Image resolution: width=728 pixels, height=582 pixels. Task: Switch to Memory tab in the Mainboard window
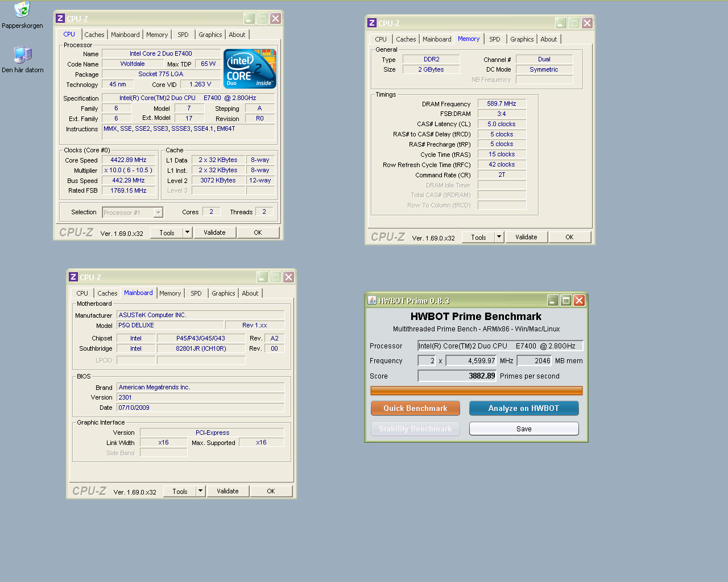170,293
